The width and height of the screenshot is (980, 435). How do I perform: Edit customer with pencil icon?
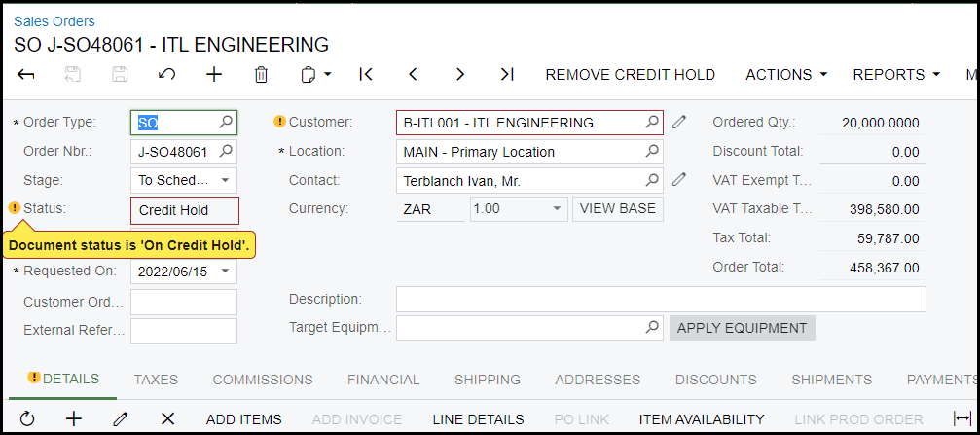coord(679,123)
